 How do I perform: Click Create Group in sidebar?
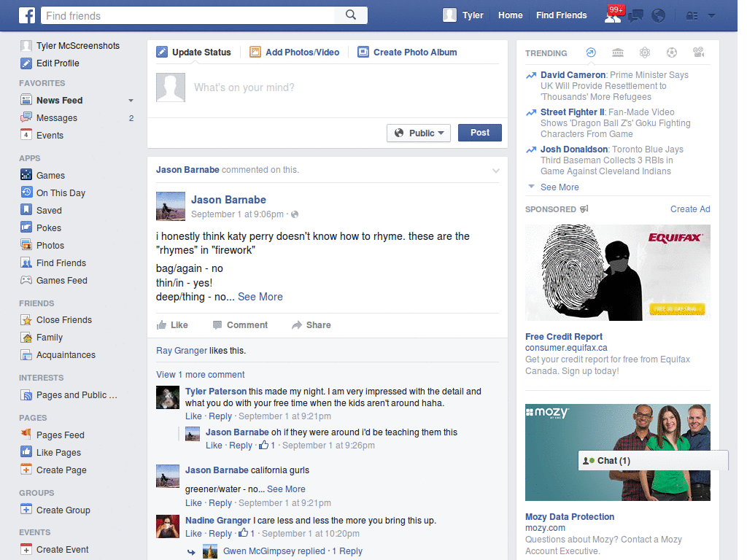tap(55, 510)
